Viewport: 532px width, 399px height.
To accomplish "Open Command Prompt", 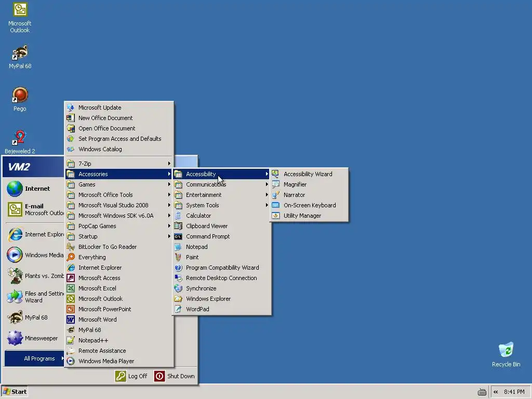I will click(221, 236).
